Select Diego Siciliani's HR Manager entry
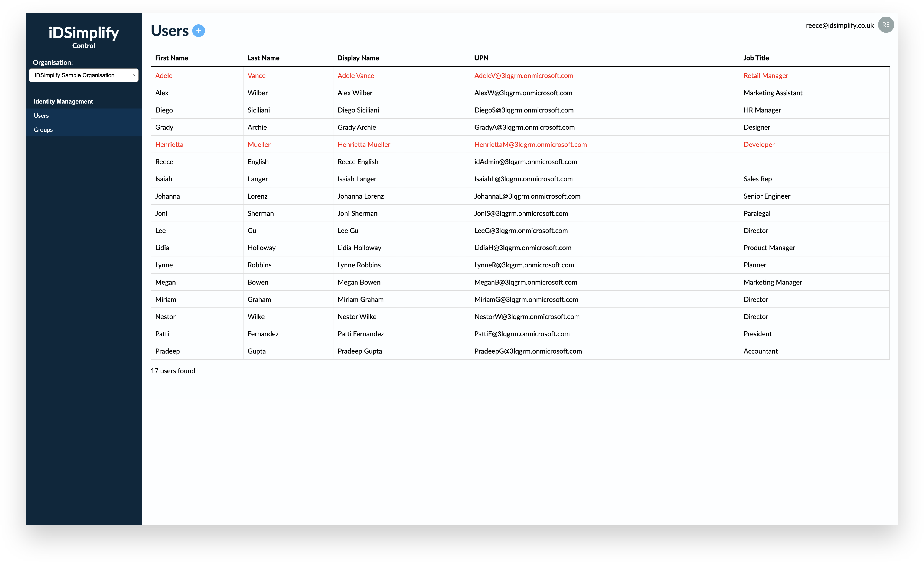The width and height of the screenshot is (924, 564). click(762, 110)
